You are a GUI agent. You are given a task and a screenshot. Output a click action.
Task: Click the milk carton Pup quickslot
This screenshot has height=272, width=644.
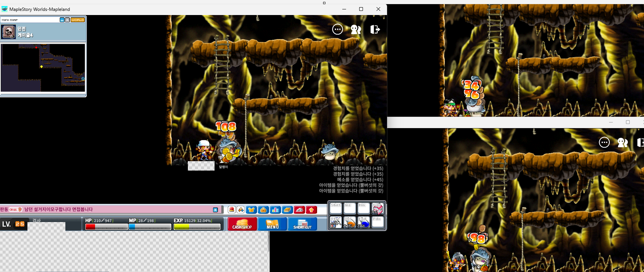pos(377,209)
